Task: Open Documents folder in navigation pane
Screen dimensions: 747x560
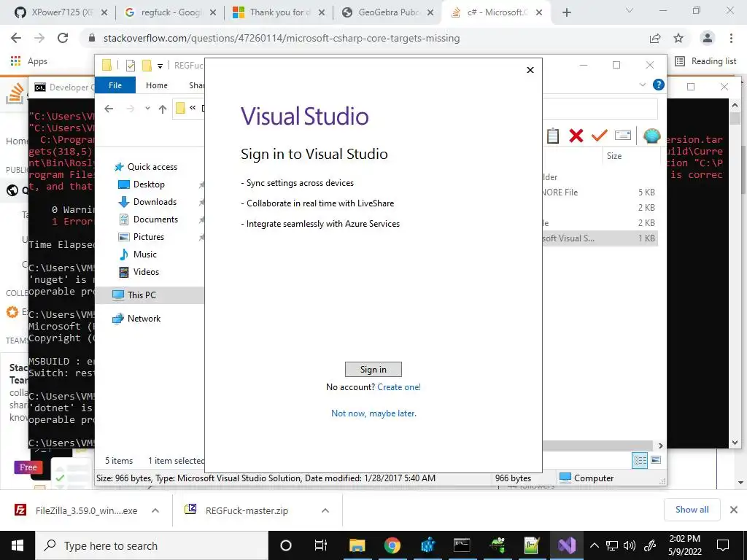Action: tap(155, 219)
